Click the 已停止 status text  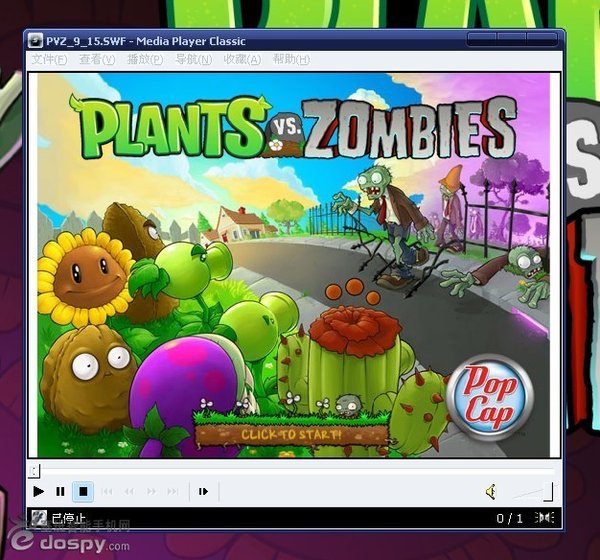69,518
